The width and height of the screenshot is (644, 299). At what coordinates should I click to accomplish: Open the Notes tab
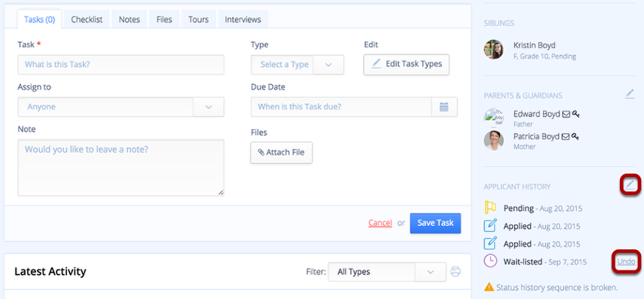coord(130,20)
